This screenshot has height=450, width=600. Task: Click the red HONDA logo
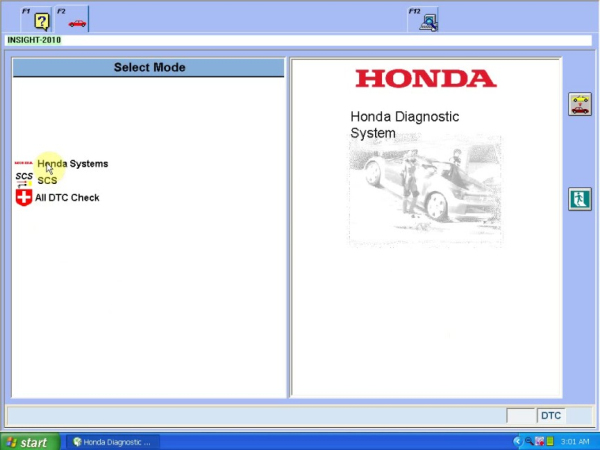426,78
